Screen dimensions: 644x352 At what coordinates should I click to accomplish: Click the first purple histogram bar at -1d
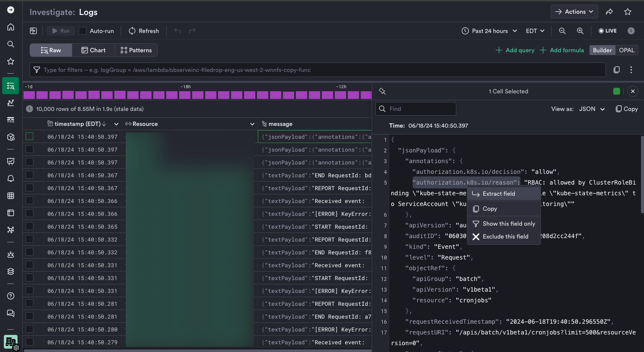pos(30,95)
